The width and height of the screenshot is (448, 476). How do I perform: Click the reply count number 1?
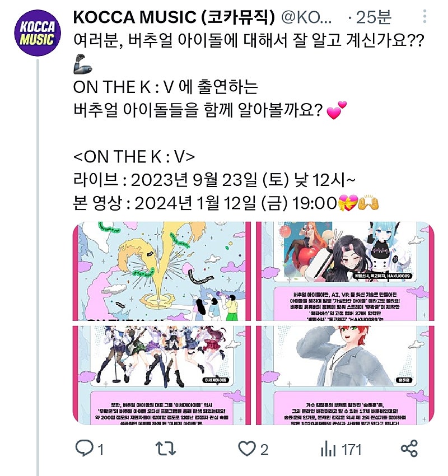coord(101,450)
